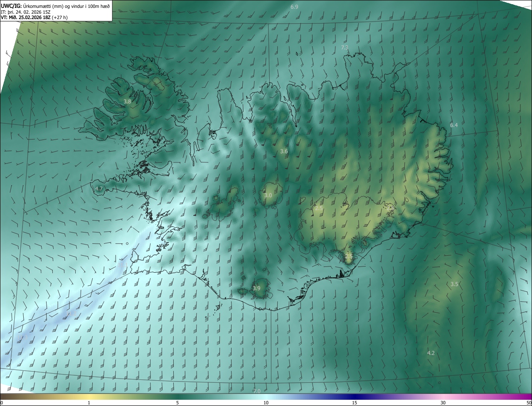Click the 50 tick label on the color scale
Screen dimensions: 532x406
[x=529, y=403]
